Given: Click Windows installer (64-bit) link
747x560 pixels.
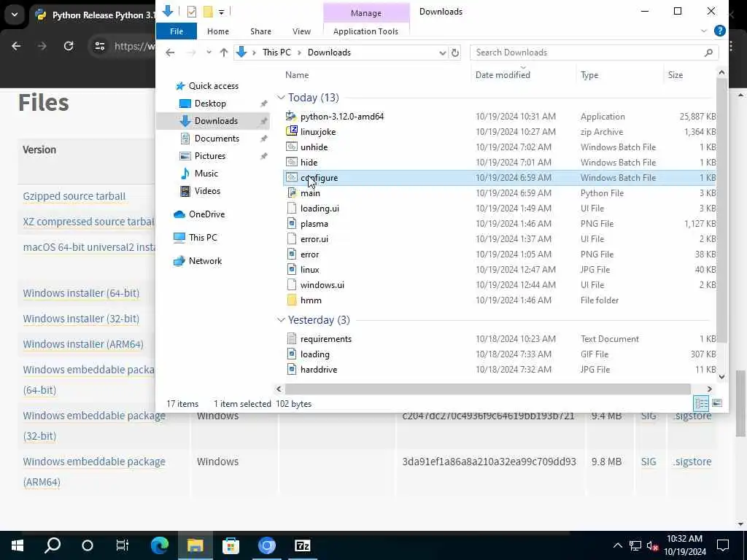Looking at the screenshot, I should [x=81, y=293].
